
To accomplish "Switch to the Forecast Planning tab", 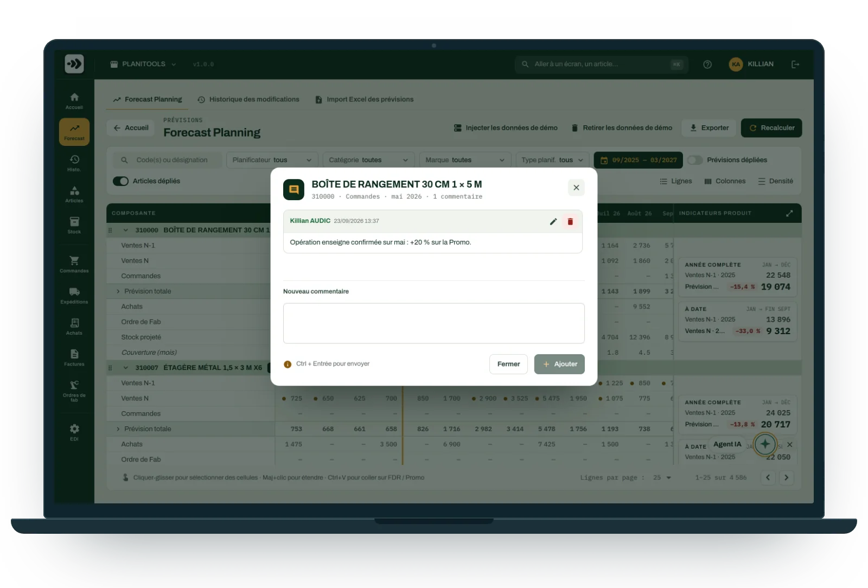I will click(148, 99).
